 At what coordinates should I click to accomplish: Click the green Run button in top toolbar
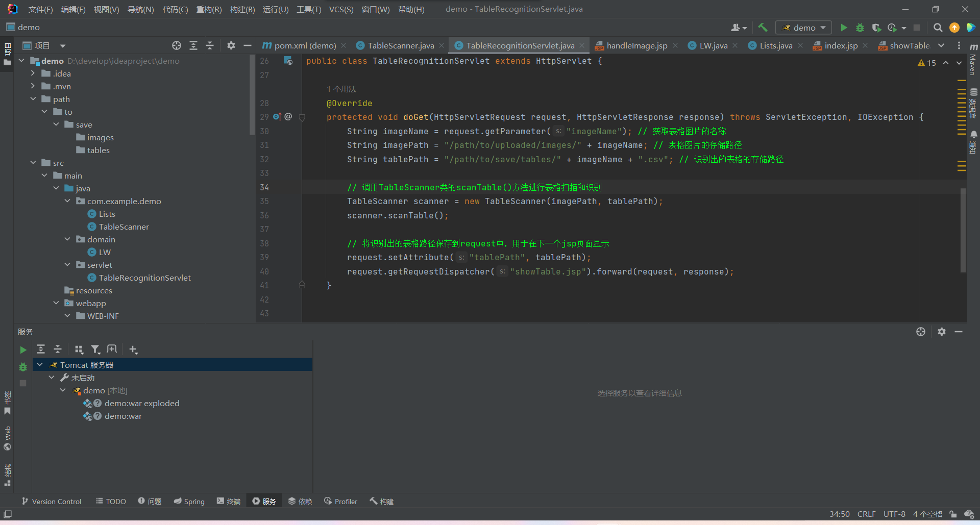[x=844, y=28]
